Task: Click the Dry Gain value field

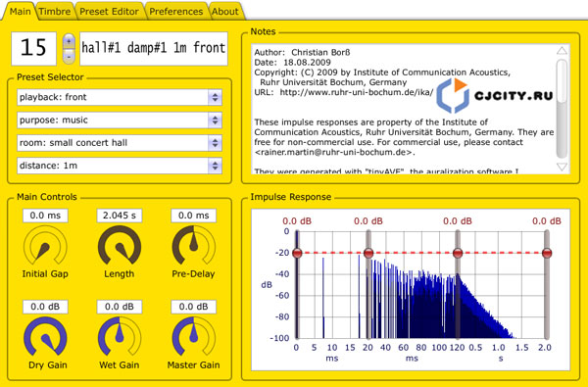Action: (45, 307)
